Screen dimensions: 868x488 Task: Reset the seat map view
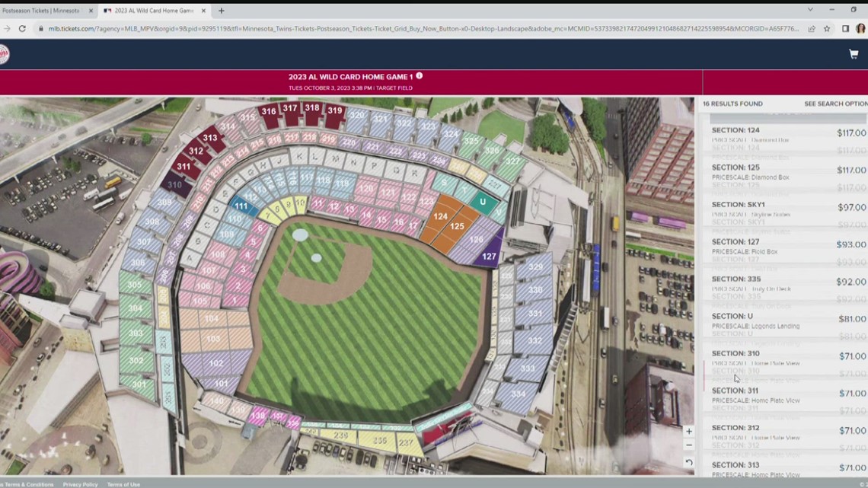coord(688,462)
